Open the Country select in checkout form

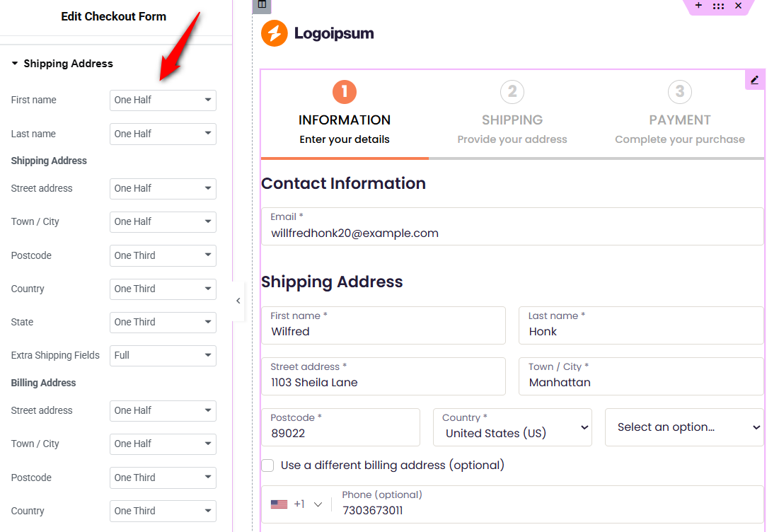[x=512, y=427]
